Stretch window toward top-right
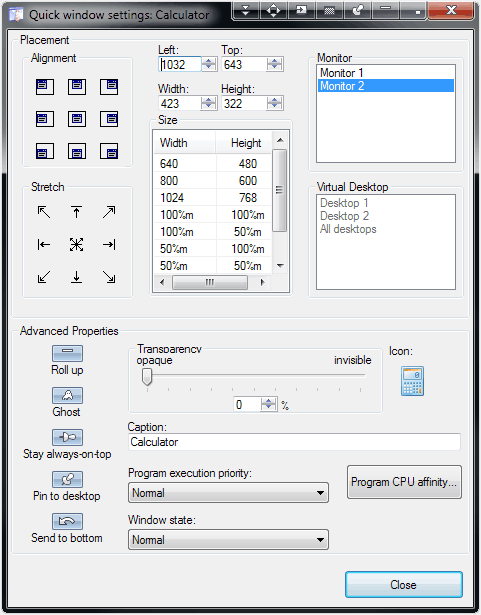Screen dimensions: 481x615 click(109, 212)
